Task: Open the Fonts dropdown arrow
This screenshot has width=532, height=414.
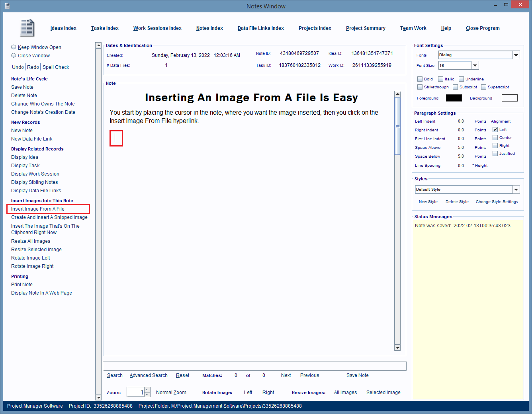Action: coord(516,55)
